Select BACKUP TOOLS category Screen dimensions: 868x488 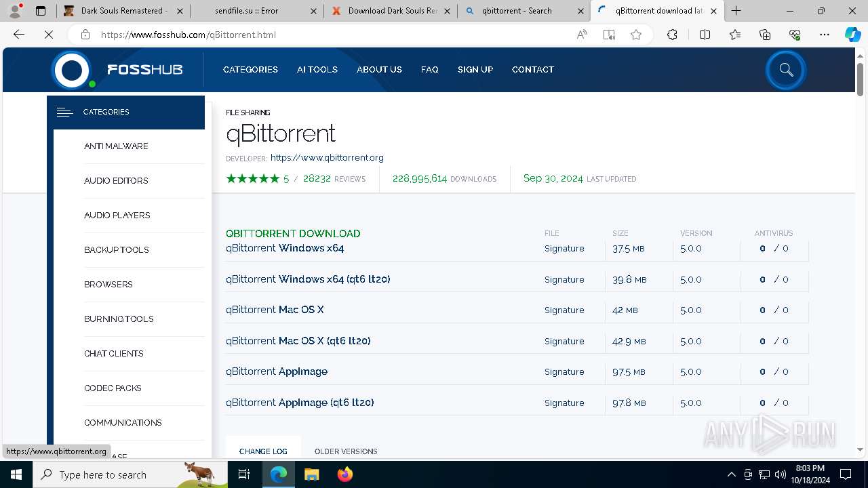(117, 250)
